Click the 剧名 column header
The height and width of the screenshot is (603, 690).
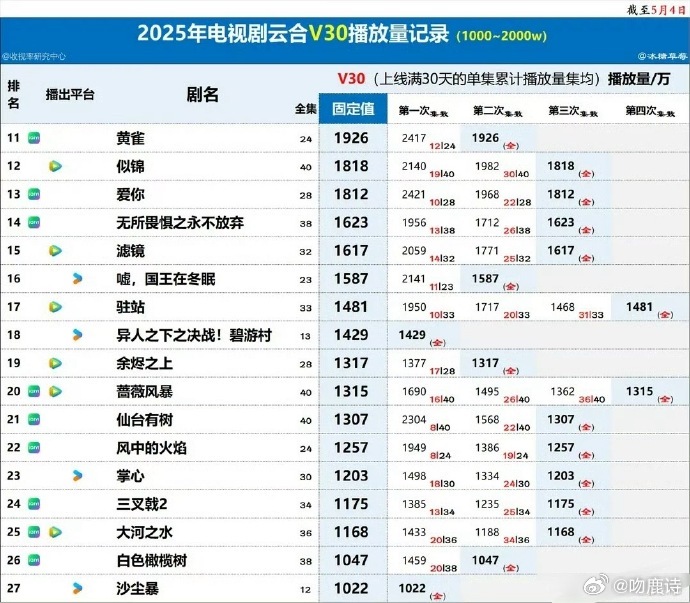tap(202, 95)
